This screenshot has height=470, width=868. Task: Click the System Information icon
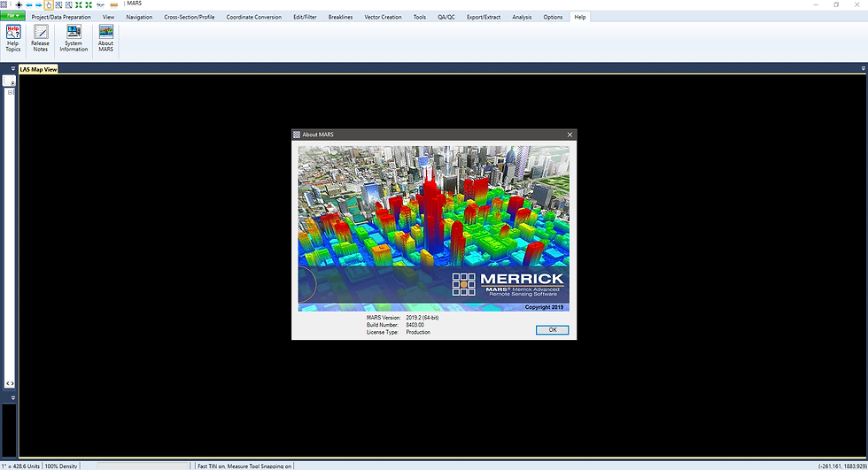[74, 39]
